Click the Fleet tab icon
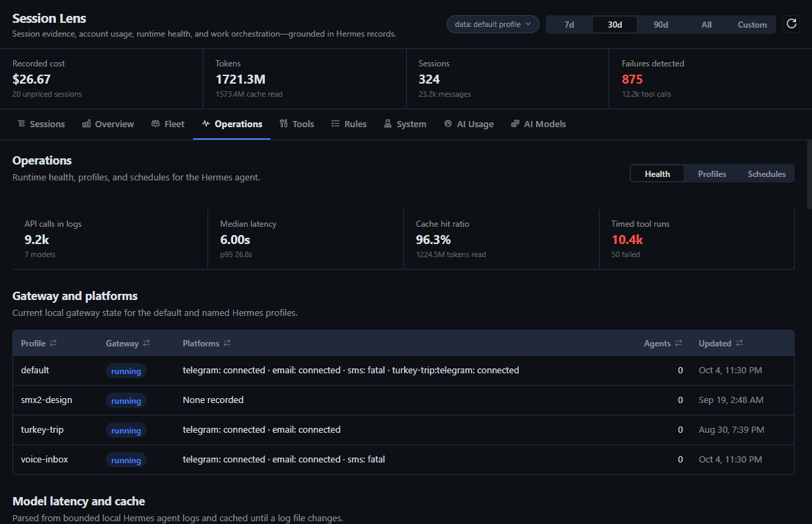The width and height of the screenshot is (812, 524). coord(156,124)
